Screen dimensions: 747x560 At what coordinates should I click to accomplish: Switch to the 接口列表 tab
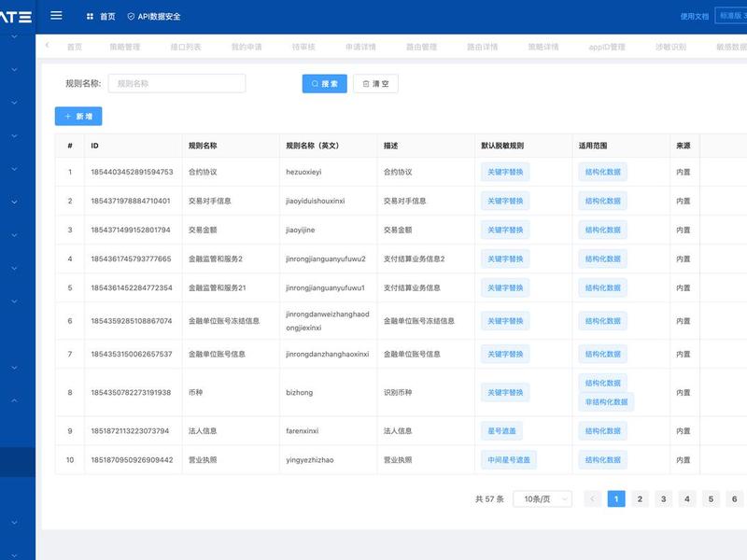click(x=186, y=47)
